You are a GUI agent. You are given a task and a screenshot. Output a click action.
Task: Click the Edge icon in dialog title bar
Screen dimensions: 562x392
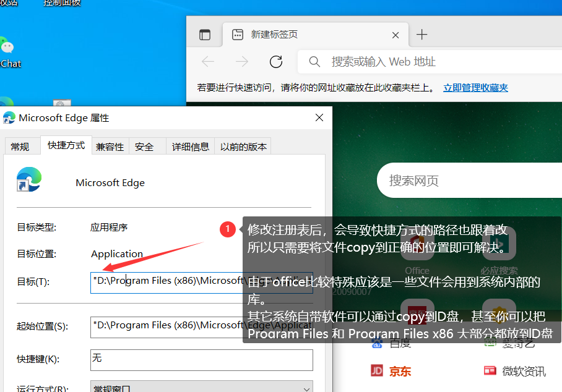(9, 117)
